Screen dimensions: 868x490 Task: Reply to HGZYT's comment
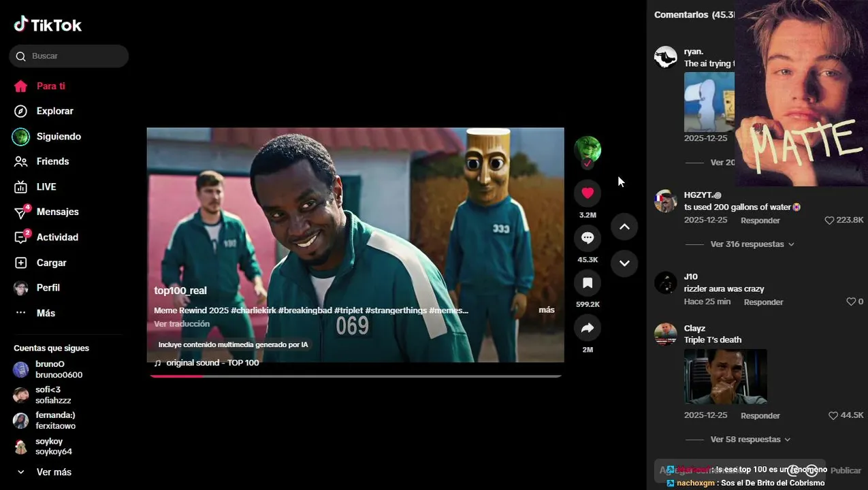coord(760,220)
